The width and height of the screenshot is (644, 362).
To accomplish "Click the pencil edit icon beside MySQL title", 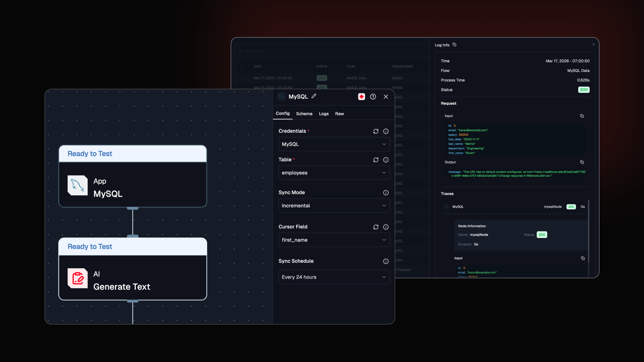I will (314, 96).
